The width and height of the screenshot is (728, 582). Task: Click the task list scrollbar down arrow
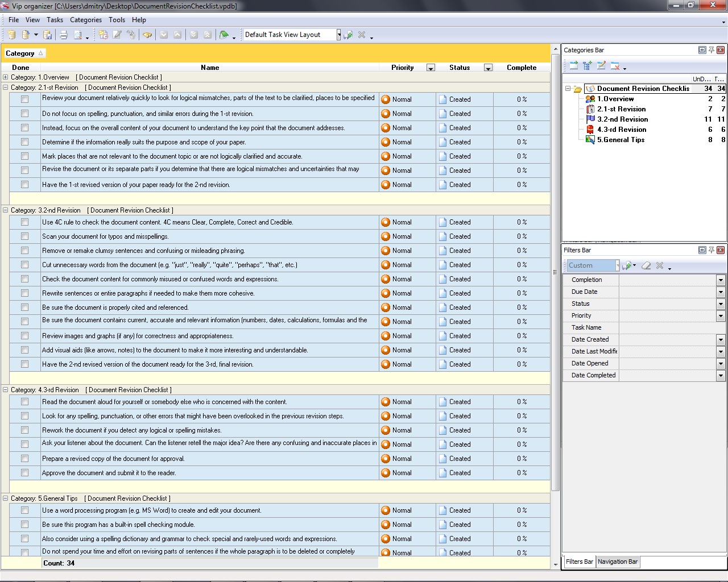[556, 564]
